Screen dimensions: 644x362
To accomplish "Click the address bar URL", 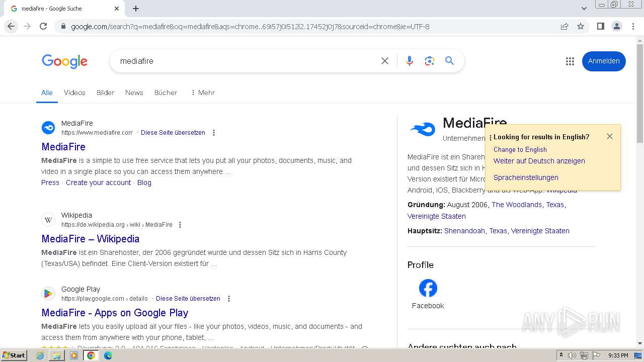I will [250, 27].
